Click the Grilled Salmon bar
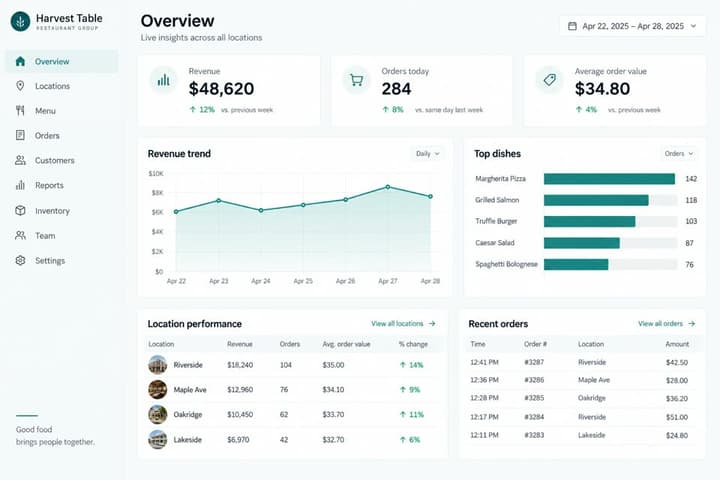Viewport: 720px width, 480px height. 596,200
